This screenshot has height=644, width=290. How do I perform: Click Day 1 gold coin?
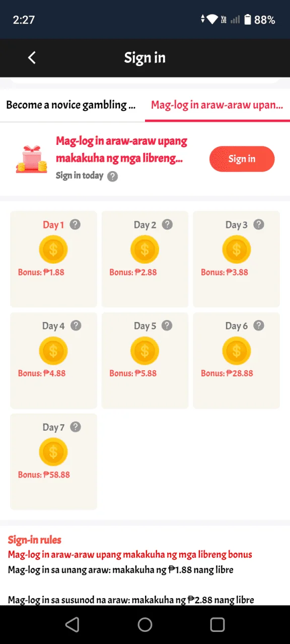pyautogui.click(x=53, y=250)
